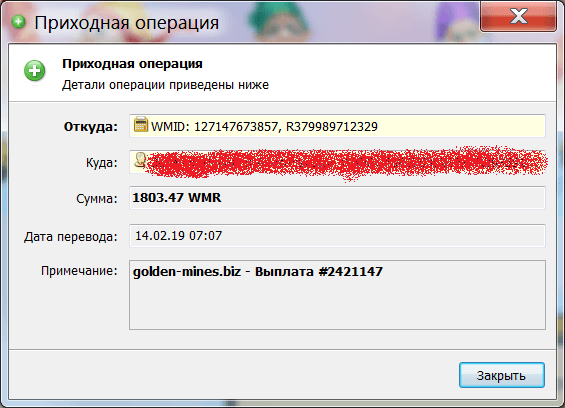This screenshot has height=408, width=565.
Task: Click the Дата перевода label
Action: 71,237
